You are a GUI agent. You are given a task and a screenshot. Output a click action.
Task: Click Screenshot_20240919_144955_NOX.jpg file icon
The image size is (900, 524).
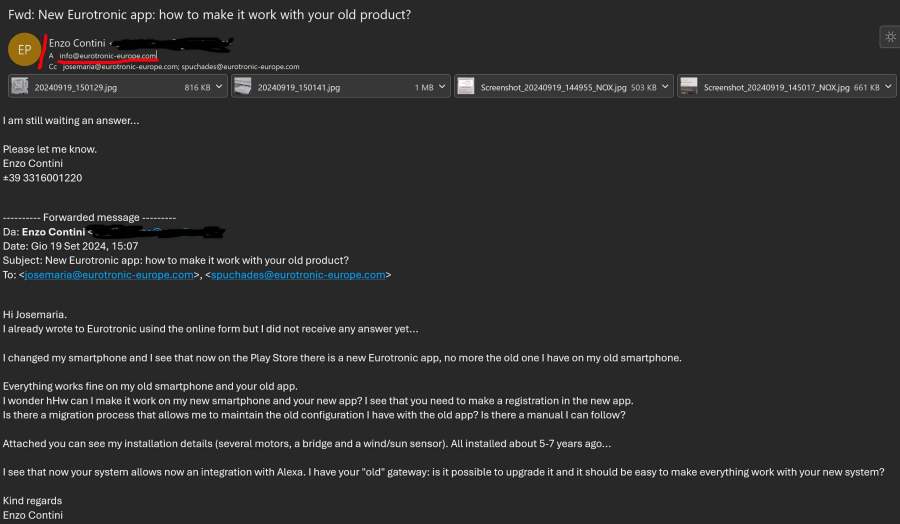pyautogui.click(x=466, y=87)
